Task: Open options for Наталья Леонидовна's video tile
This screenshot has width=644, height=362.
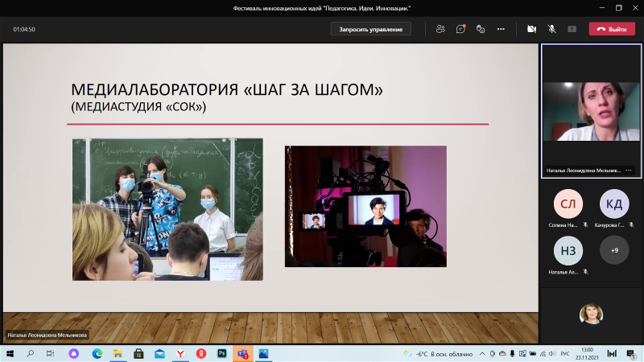Action: [629, 171]
